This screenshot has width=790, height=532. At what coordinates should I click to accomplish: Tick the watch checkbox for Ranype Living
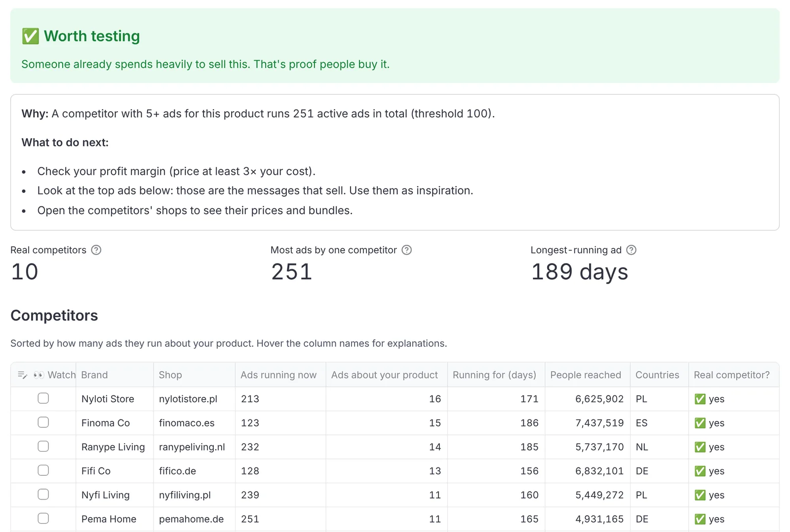pyautogui.click(x=43, y=446)
